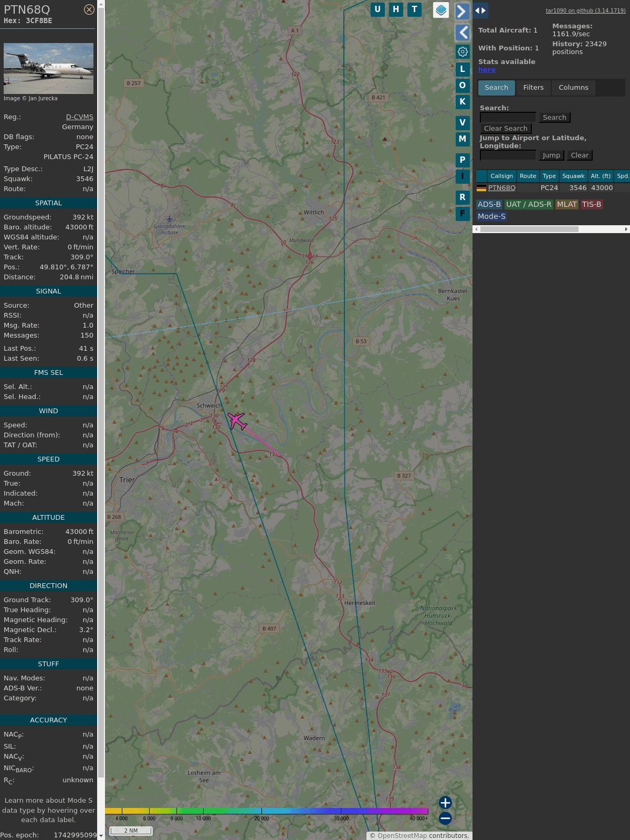Viewport: 630px width, 840px height.
Task: Toggle the T map button
Action: coord(415,9)
